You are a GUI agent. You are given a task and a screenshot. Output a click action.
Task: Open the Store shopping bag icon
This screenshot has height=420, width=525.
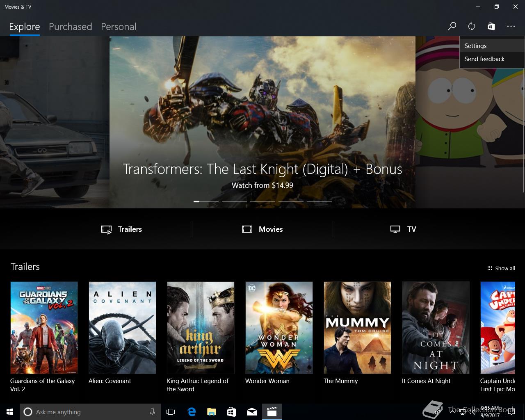[x=491, y=26]
